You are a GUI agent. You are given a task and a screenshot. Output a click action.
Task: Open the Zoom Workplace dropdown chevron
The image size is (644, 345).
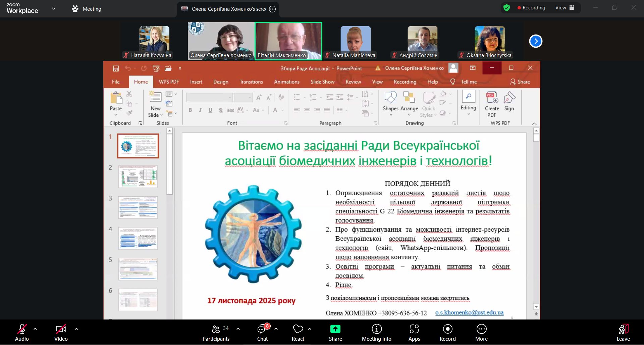[54, 9]
